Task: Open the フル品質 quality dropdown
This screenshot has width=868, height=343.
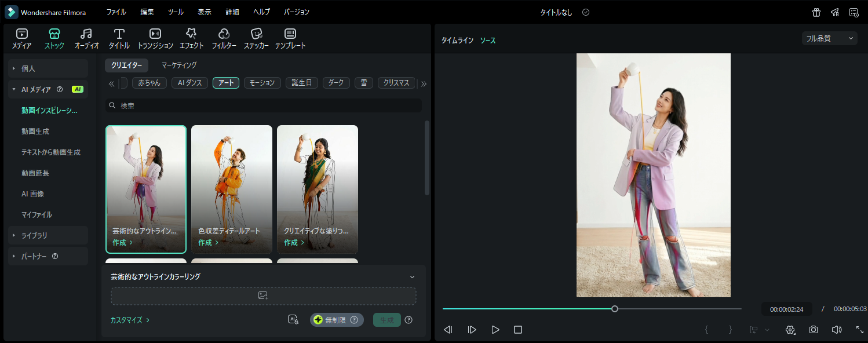Action: point(830,38)
